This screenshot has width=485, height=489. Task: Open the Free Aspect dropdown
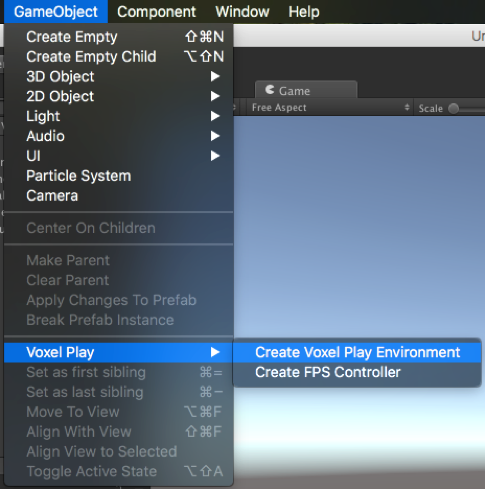330,108
